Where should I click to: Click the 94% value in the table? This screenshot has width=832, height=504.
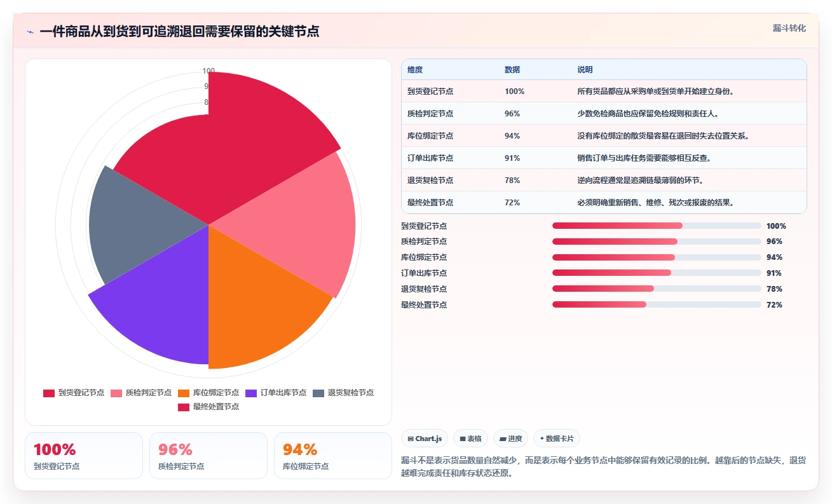[x=512, y=136]
